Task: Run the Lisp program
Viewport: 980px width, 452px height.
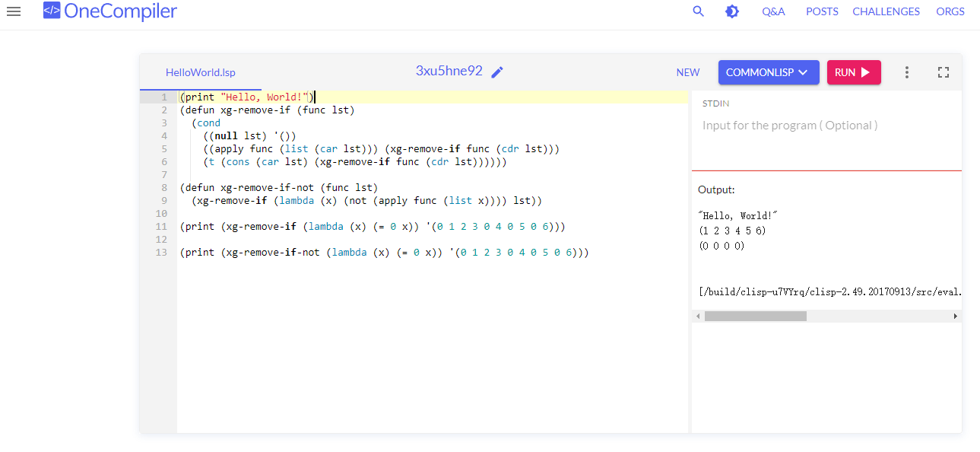Action: click(x=853, y=72)
